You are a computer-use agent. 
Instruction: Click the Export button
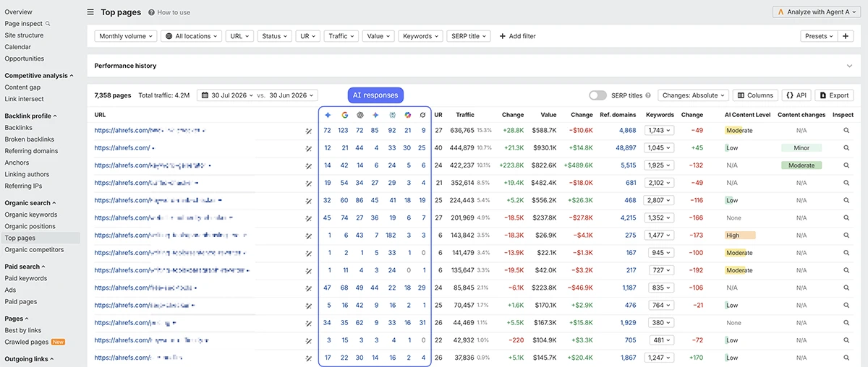834,95
